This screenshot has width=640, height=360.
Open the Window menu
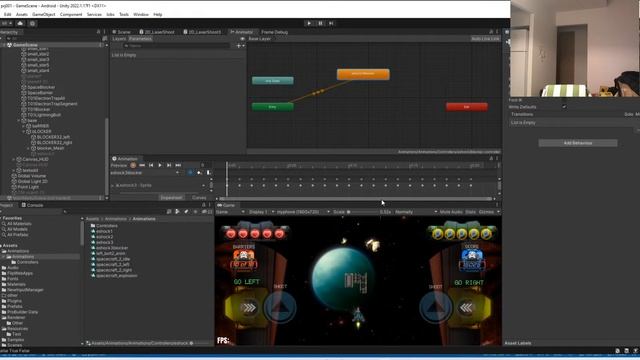(141, 14)
